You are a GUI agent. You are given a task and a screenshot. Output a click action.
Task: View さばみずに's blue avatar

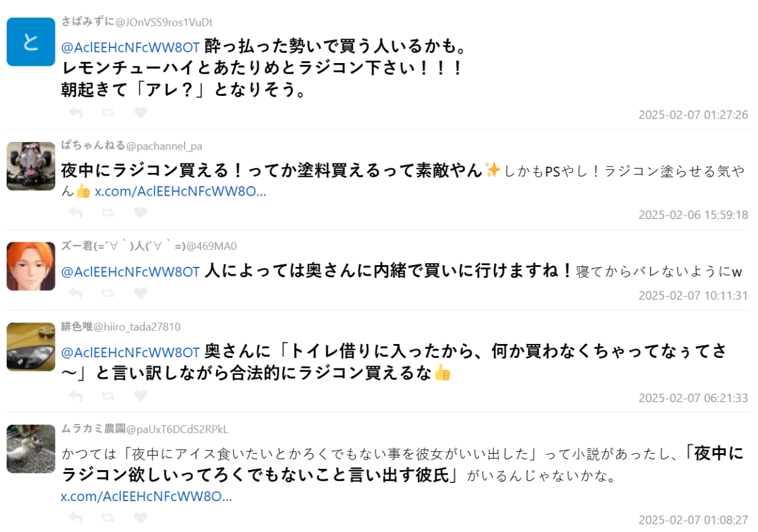(x=31, y=42)
